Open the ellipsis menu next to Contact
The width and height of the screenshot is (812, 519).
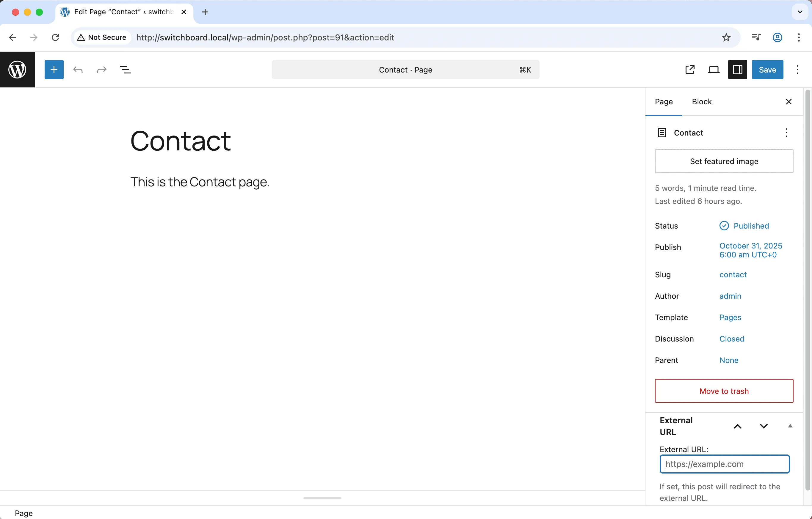pos(786,133)
